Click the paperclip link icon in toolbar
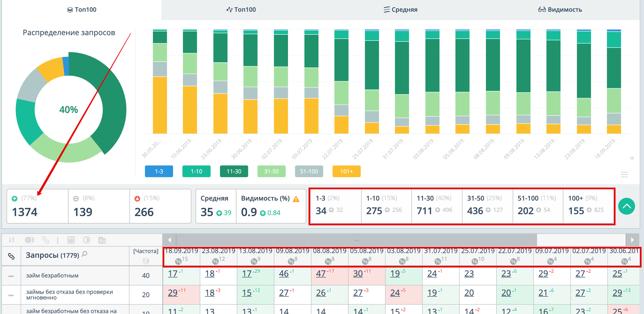This screenshot has height=314, width=644. point(45,240)
